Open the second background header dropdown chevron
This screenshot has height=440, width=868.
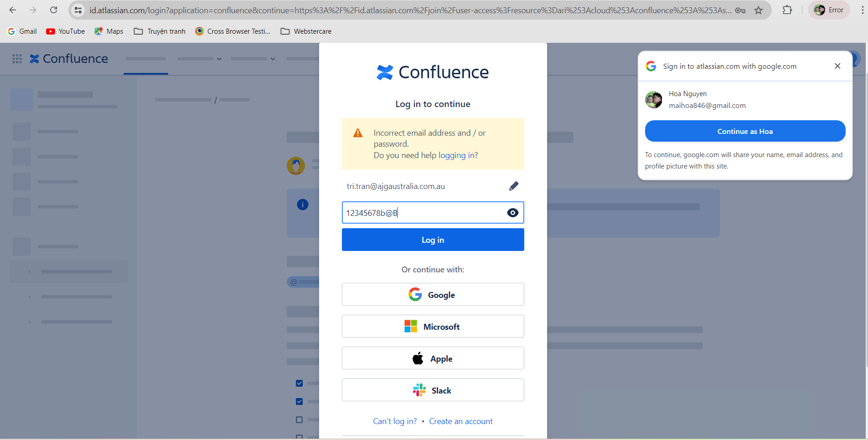click(273, 59)
